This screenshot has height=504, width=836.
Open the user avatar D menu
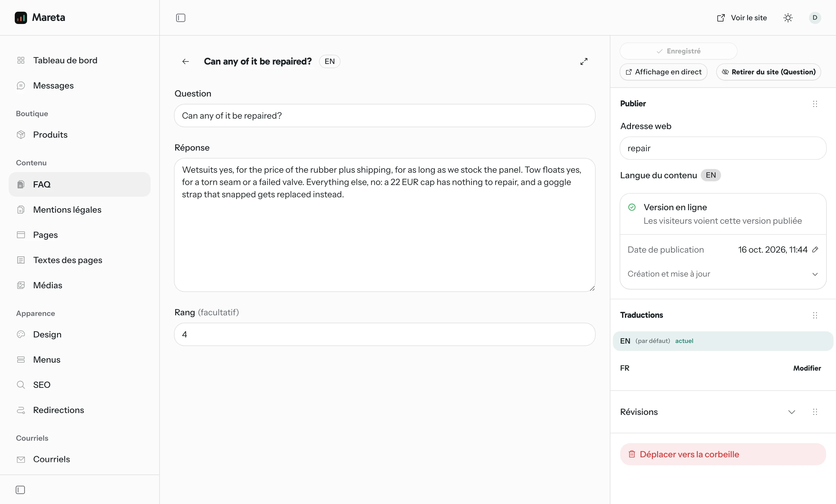[x=814, y=18]
